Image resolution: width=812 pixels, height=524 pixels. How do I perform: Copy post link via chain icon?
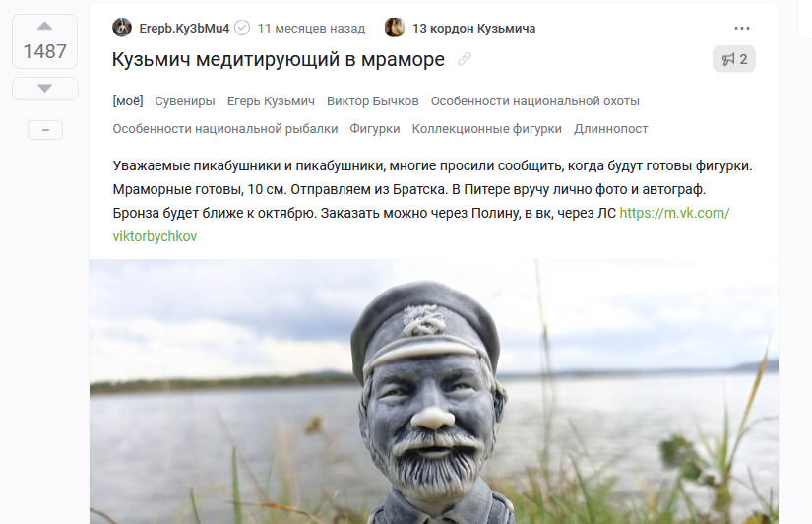[465, 60]
